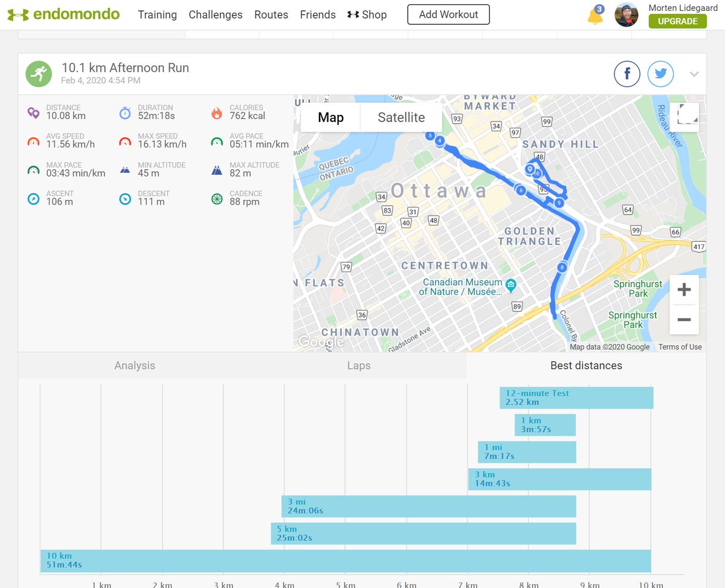Click the ascent arrow icon

tap(33, 198)
